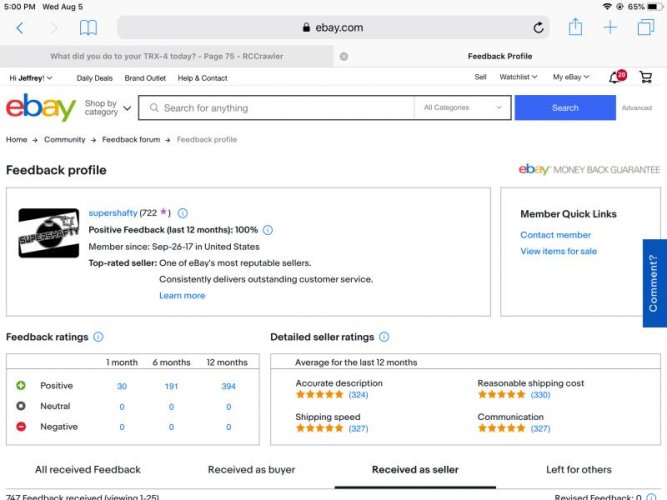Open the Received as buyer tab
667x500 pixels.
click(251, 469)
